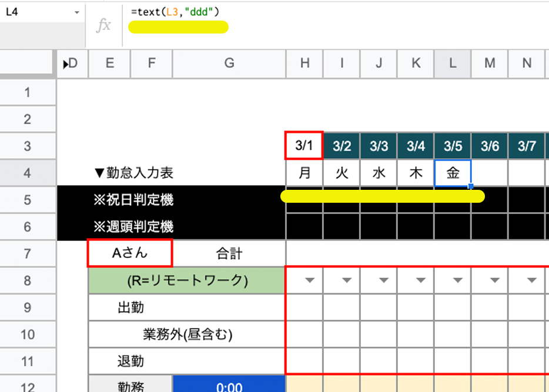Click the ※週頭判定機 label
Viewport: 549px width, 392px height.
coord(134,227)
